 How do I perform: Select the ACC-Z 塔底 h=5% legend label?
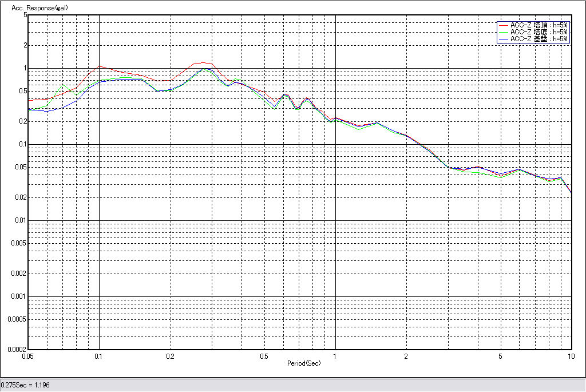(539, 32)
